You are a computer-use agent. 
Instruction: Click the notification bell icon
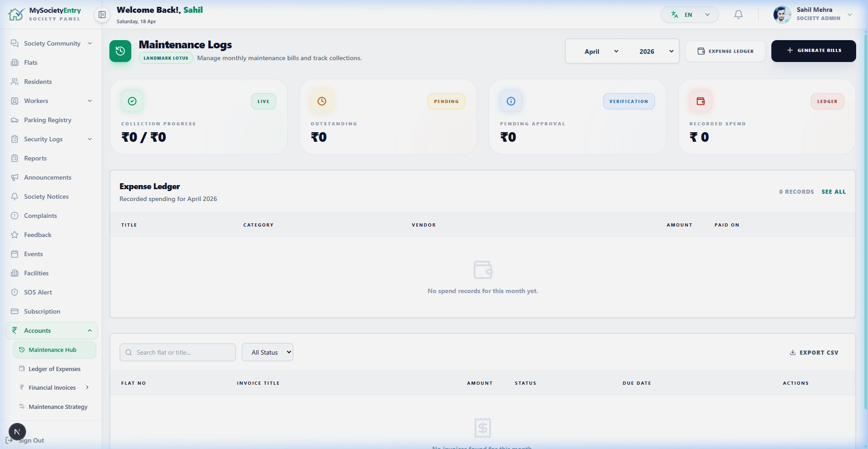pyautogui.click(x=738, y=15)
